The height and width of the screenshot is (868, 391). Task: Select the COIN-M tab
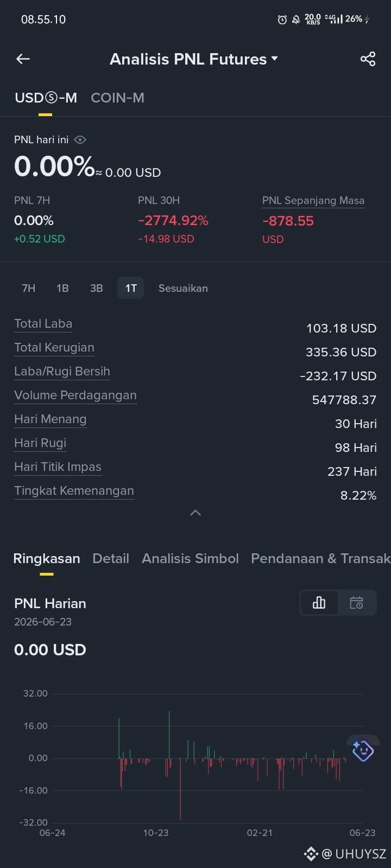(117, 98)
